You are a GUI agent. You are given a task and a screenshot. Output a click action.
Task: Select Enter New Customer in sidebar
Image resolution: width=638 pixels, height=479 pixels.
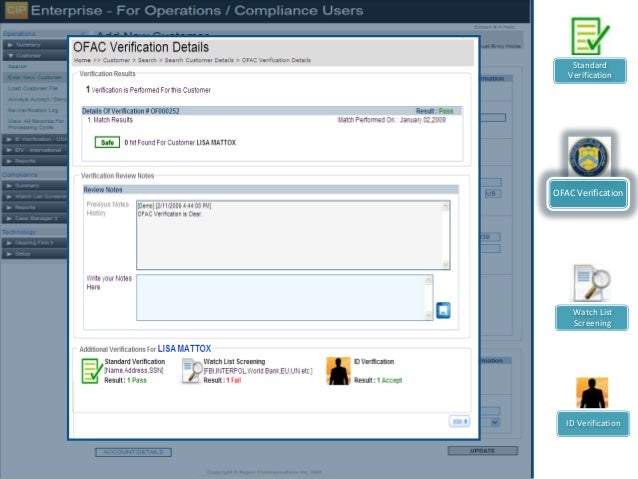pos(35,77)
